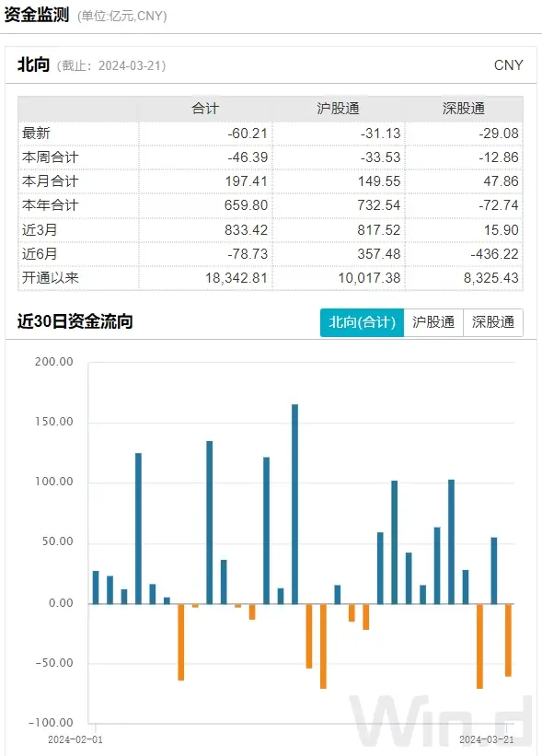Viewport: 542px width, 756px height.
Task: Select the 本周合计 row label
Action: tap(50, 157)
